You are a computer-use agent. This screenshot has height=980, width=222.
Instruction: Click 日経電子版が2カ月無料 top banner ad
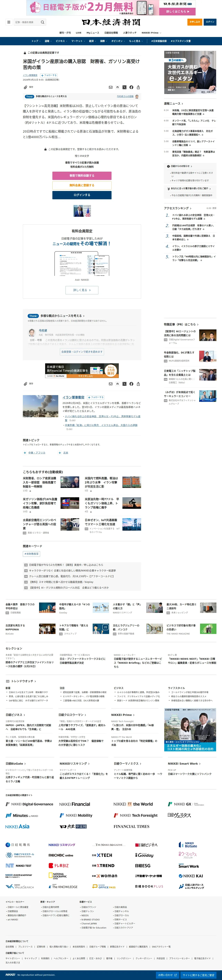point(111,8)
